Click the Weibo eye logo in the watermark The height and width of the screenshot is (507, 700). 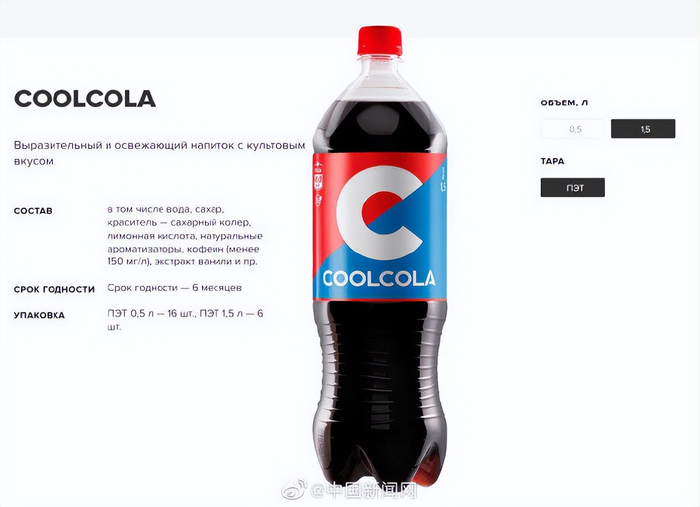click(x=294, y=490)
